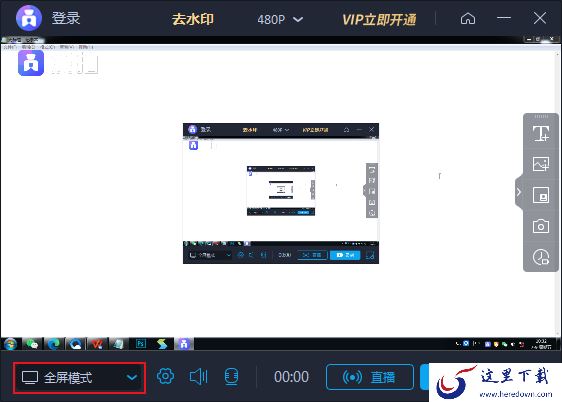Switch to Photoshop in the taskbar

point(140,344)
